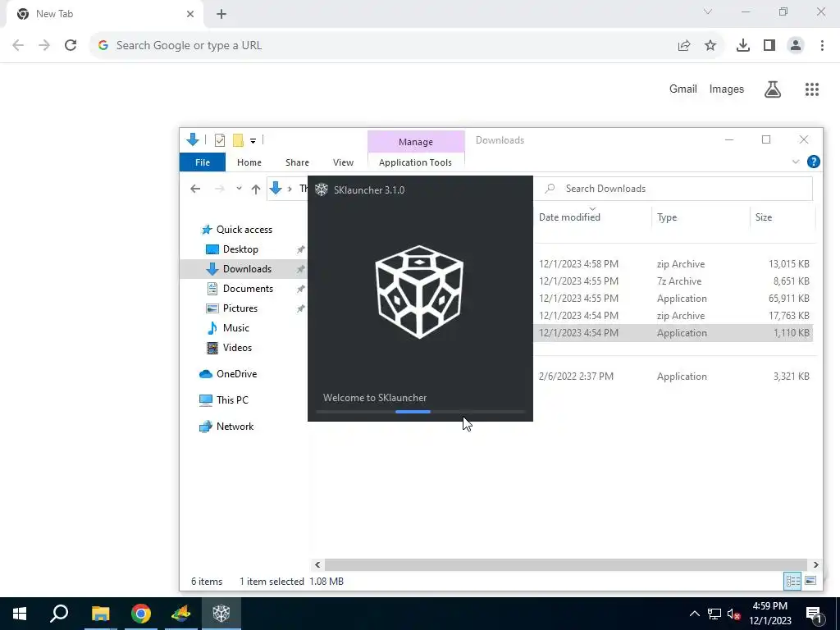Image resolution: width=840 pixels, height=630 pixels.
Task: Select Downloads in navigation pane
Action: [x=247, y=269]
